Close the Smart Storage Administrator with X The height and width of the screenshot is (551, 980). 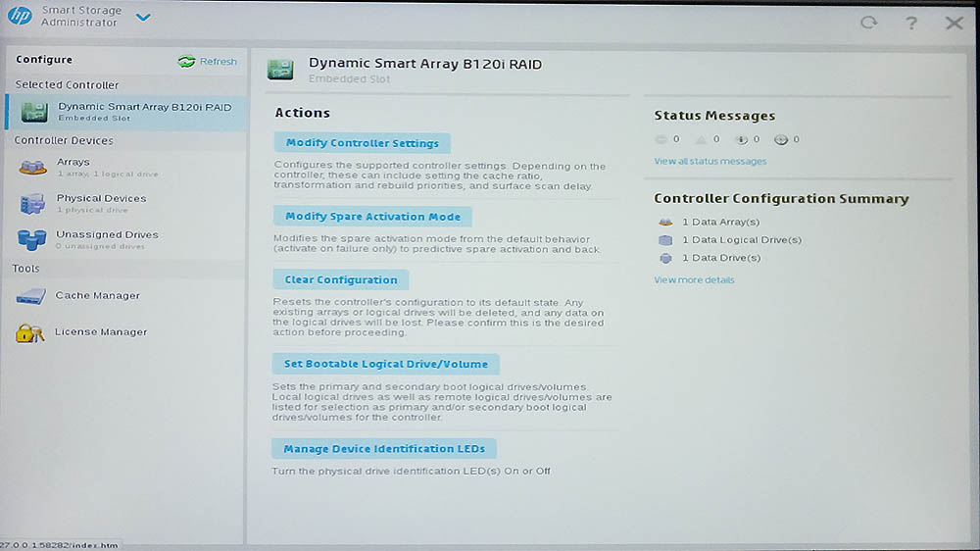pos(954,24)
